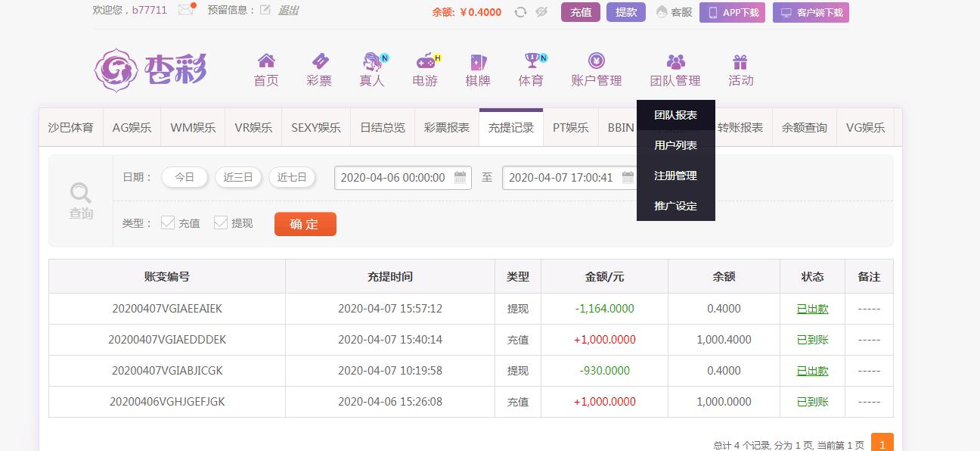Screen dimensions: 980x451
Task: Open the 彩票 ticket icon
Action: tap(319, 61)
